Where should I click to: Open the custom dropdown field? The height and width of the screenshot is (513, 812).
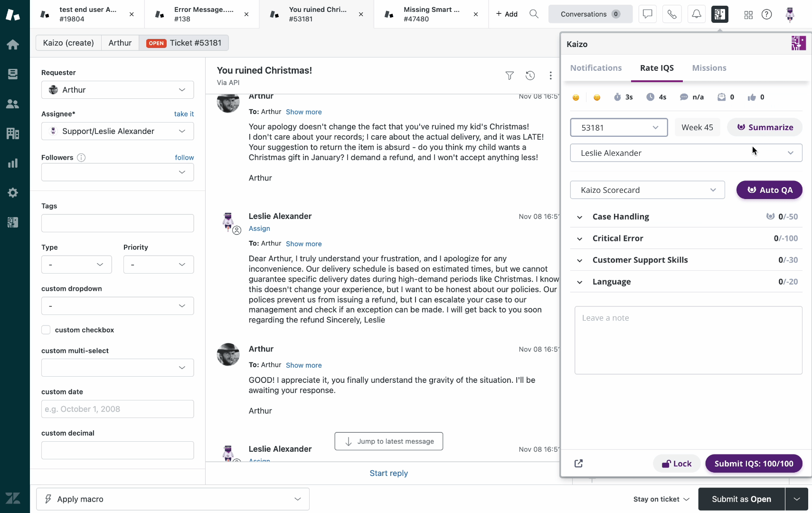(117, 306)
